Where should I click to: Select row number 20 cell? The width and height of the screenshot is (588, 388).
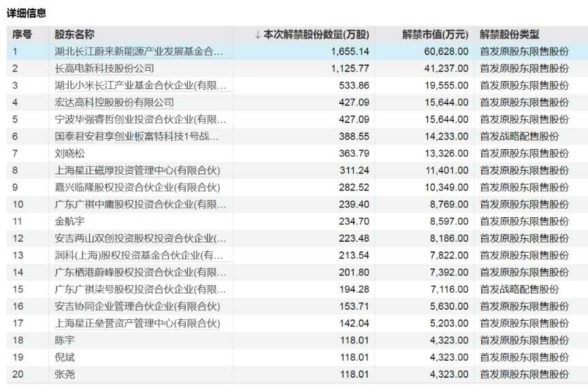pyautogui.click(x=18, y=374)
